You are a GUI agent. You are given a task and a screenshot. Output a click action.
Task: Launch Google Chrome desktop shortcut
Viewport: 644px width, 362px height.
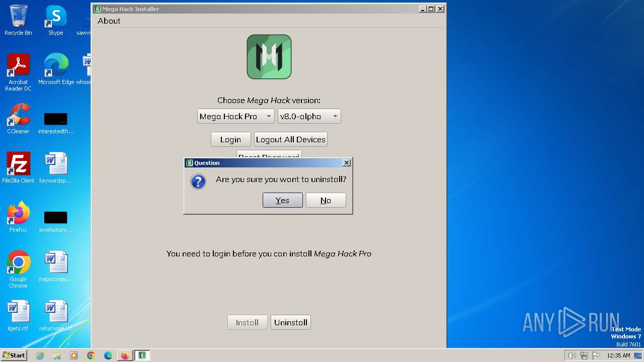click(18, 269)
